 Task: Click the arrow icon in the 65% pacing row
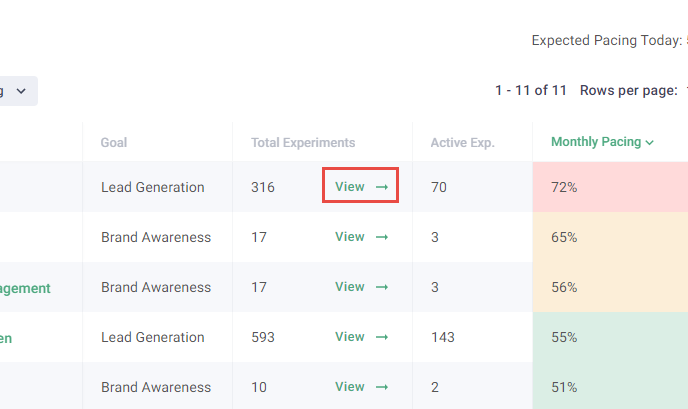[381, 237]
